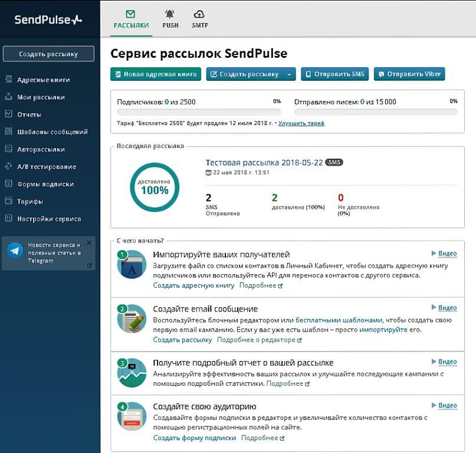Open Авторассылки in sidebar
The height and width of the screenshot is (453, 476).
(41, 149)
